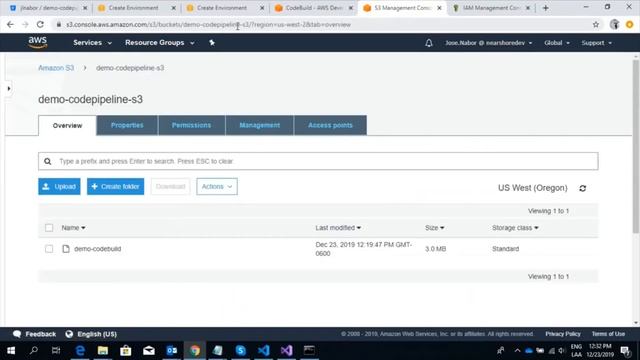Expand the left side panel arrow
Image resolution: width=640 pixels, height=360 pixels.
(9, 88)
